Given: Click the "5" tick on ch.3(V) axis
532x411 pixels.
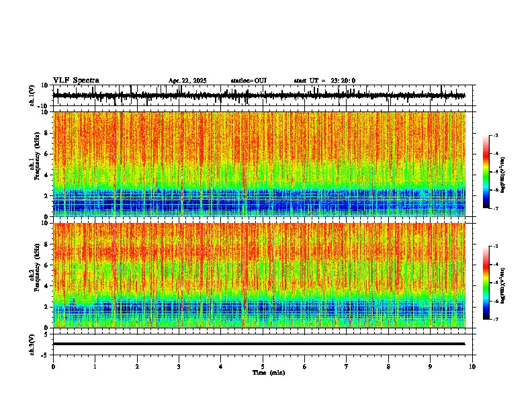Looking at the screenshot, I should (x=47, y=334).
